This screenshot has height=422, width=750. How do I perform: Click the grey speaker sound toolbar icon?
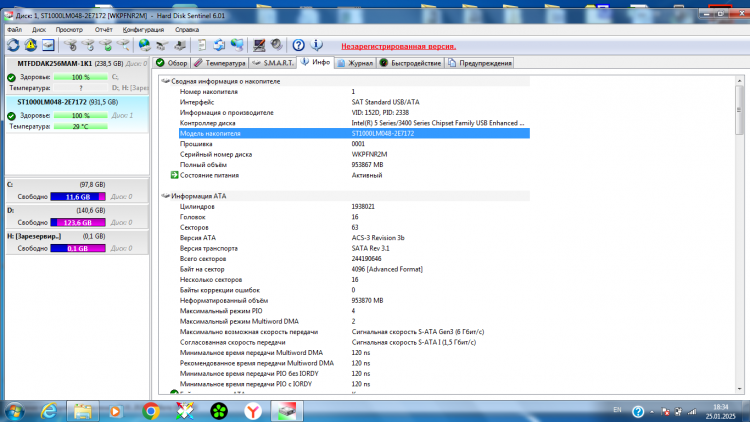(276, 45)
